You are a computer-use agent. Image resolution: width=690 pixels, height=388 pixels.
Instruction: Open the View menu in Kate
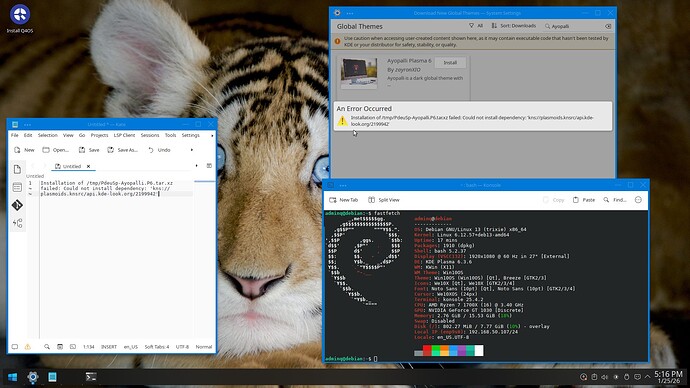pyautogui.click(x=68, y=135)
